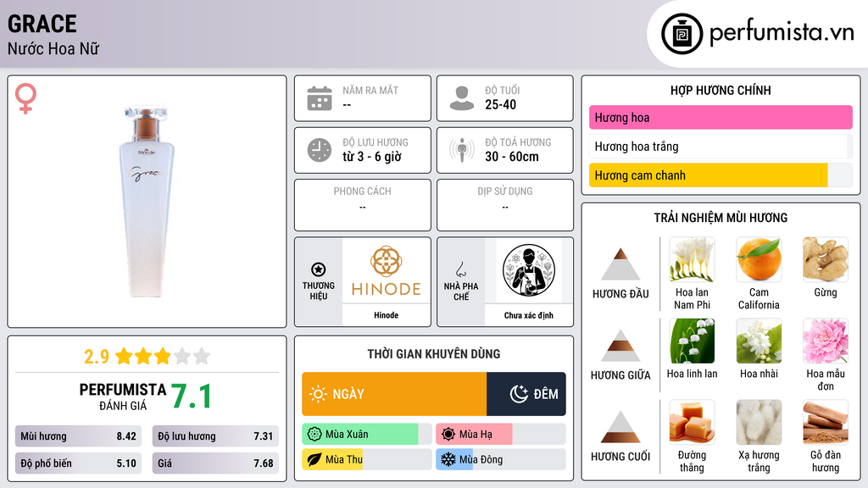Click the Mùa Xuân flower icon

314,435
